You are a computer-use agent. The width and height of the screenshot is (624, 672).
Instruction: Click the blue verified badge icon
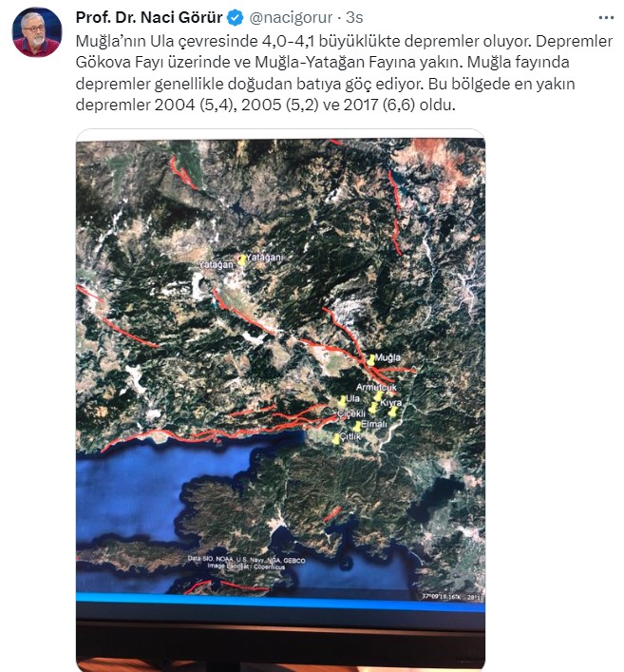pyautogui.click(x=236, y=17)
